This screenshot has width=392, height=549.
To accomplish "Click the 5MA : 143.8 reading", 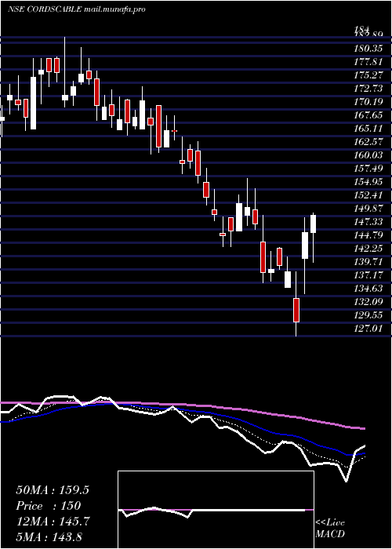I will pos(49,536).
